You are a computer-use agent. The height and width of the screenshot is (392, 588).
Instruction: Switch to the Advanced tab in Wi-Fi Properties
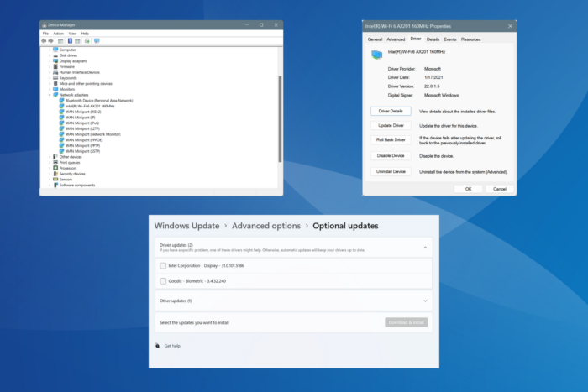pos(396,39)
